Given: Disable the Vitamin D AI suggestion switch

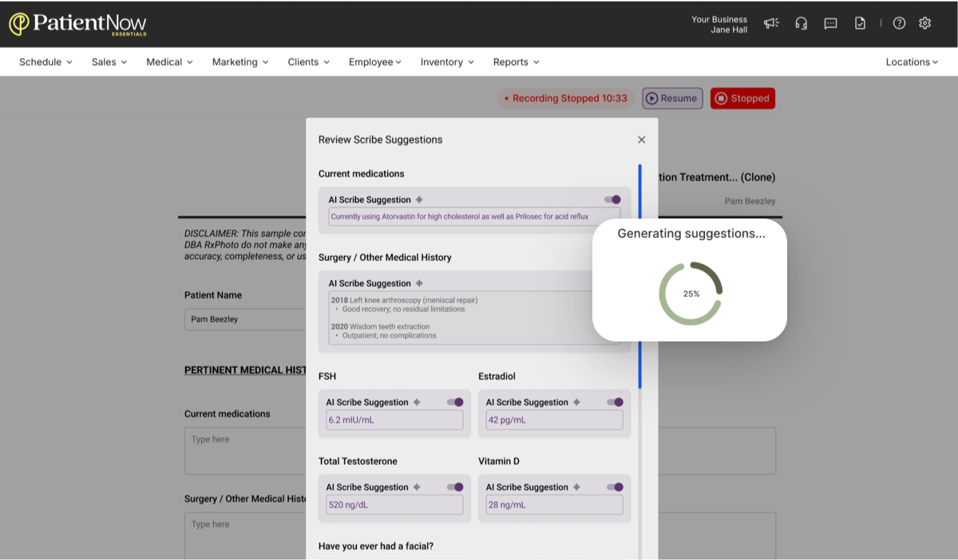Looking at the screenshot, I should [615, 487].
